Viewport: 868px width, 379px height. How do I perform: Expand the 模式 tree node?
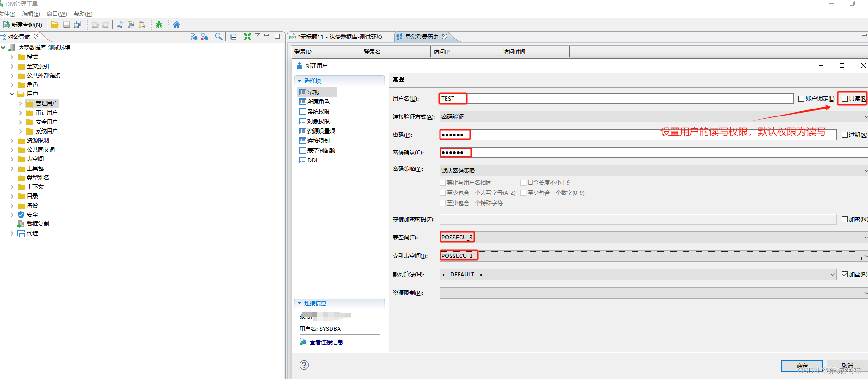[12, 57]
